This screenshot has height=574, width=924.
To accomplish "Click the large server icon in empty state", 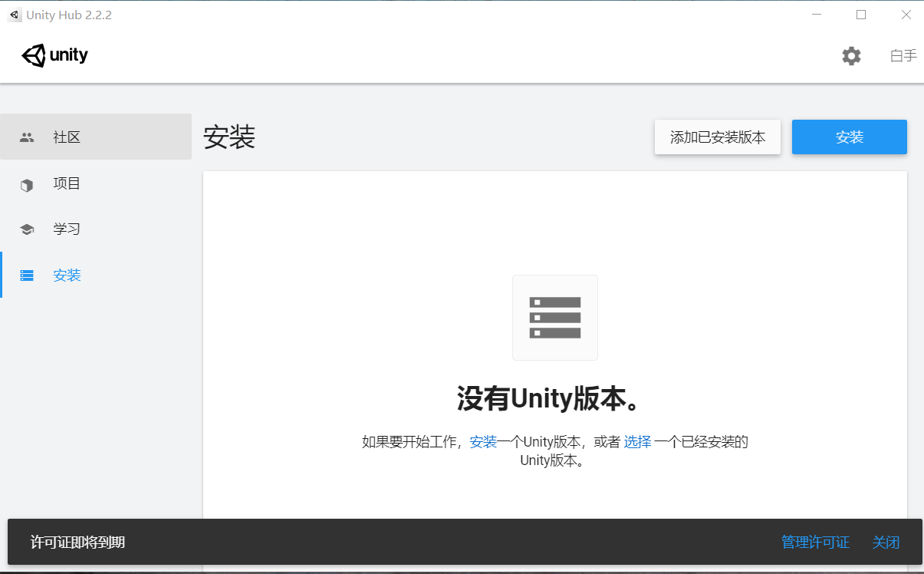I will 555,318.
